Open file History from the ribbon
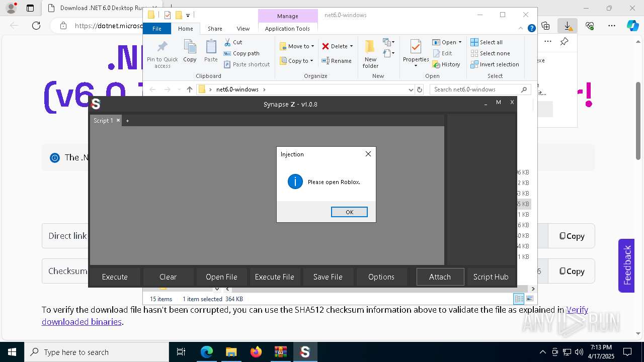This screenshot has height=362, width=644. (446, 64)
